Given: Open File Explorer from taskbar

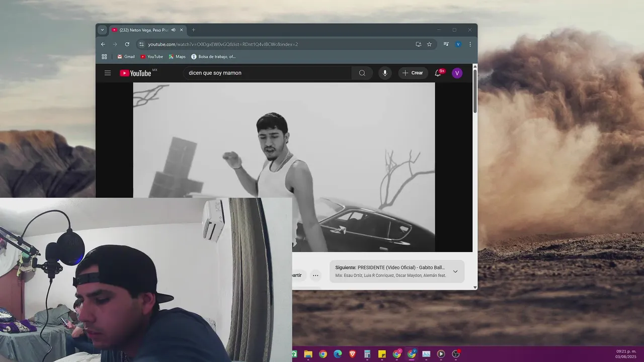Looking at the screenshot, I should (308, 354).
